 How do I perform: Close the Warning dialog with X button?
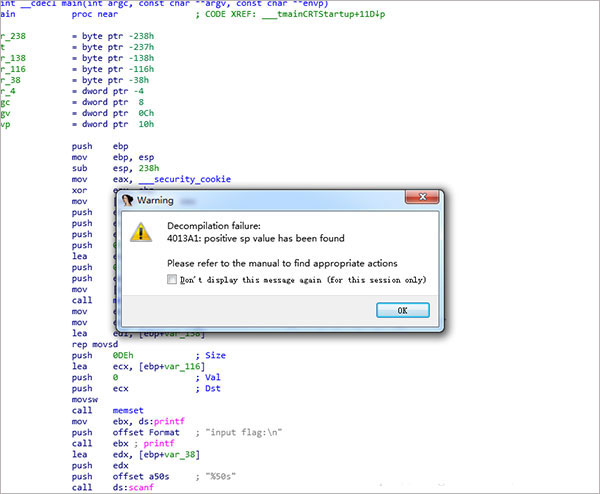point(422,197)
